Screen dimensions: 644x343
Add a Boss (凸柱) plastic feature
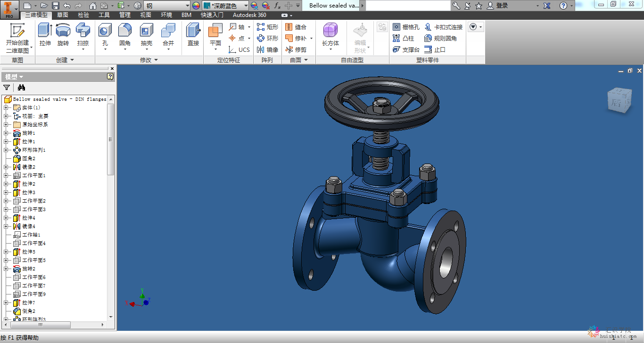click(403, 38)
